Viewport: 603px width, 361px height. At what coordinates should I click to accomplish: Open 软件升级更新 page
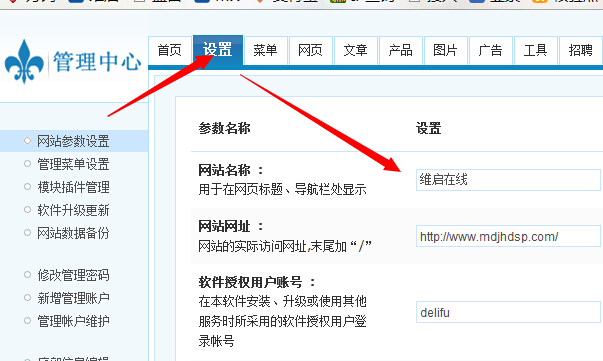coord(73,210)
